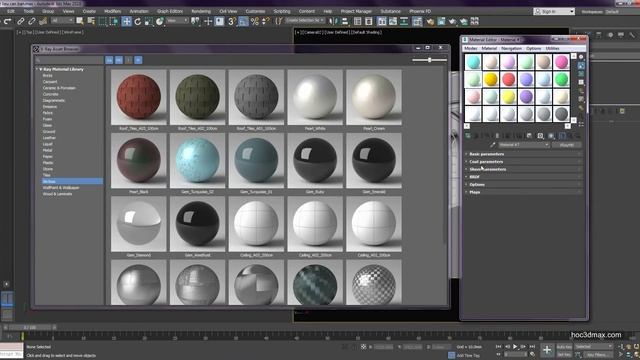This screenshot has width=640, height=360.
Task: Open Material Editor's Utilities menu
Action: click(x=552, y=48)
